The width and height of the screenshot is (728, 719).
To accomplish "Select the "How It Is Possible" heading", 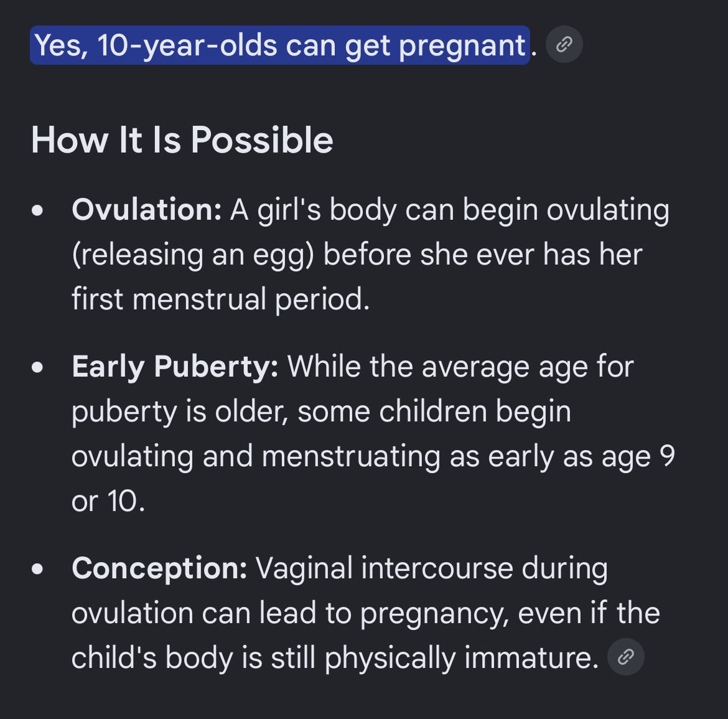I will point(182,139).
